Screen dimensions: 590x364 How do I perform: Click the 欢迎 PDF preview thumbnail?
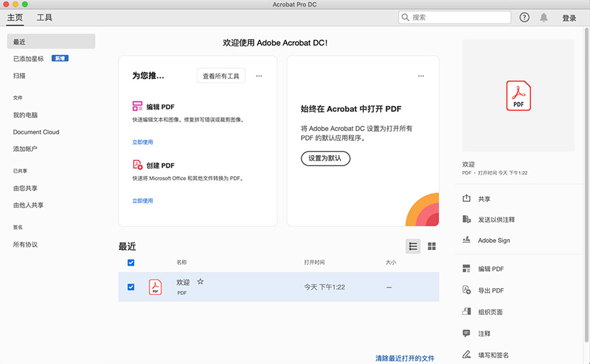pyautogui.click(x=519, y=96)
